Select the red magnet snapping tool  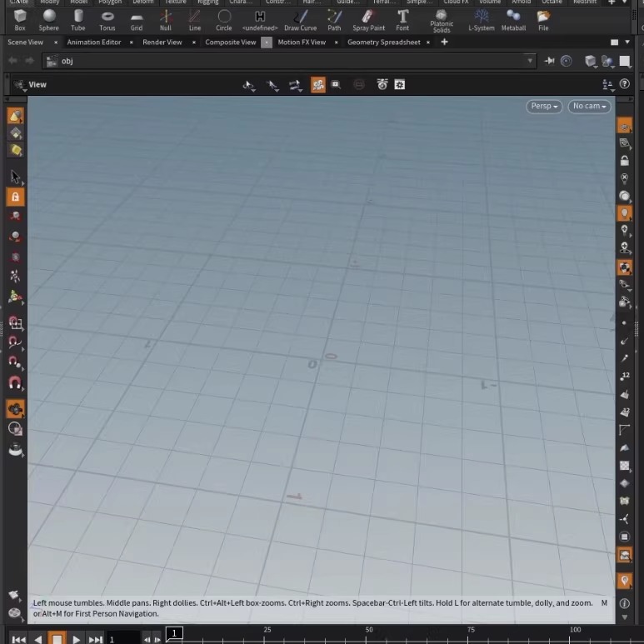tap(15, 382)
